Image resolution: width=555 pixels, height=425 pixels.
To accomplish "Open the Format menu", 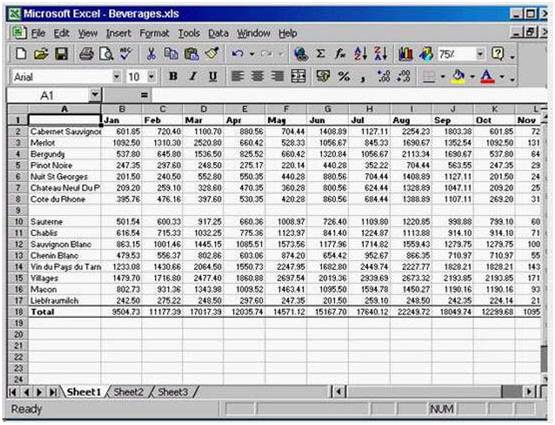I will (x=154, y=33).
